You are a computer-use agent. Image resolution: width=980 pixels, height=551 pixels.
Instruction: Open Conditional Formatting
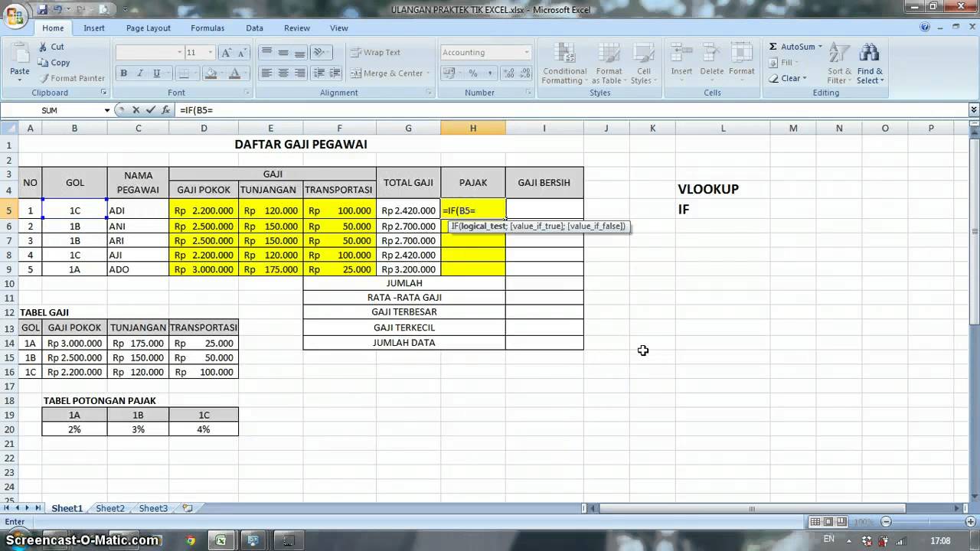tap(564, 64)
